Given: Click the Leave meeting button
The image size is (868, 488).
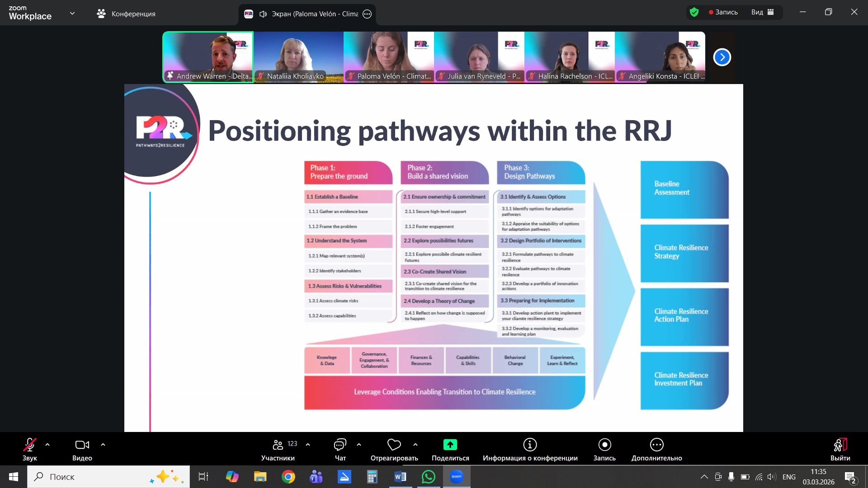Looking at the screenshot, I should [x=840, y=445].
